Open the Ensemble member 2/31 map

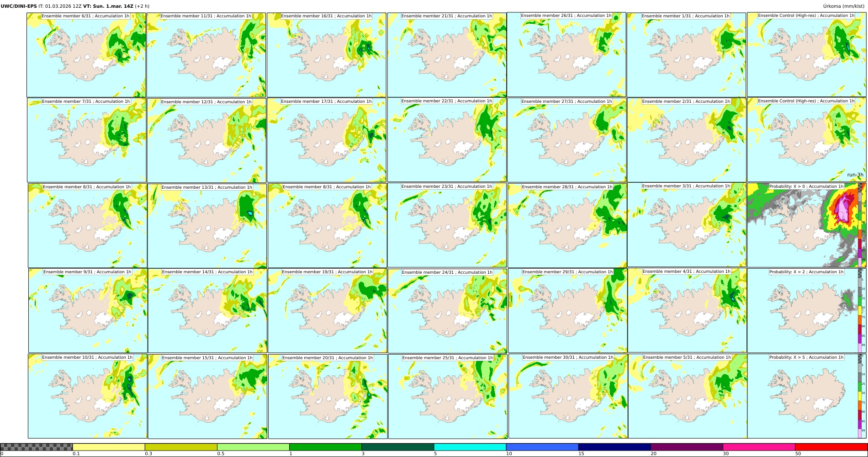687,140
